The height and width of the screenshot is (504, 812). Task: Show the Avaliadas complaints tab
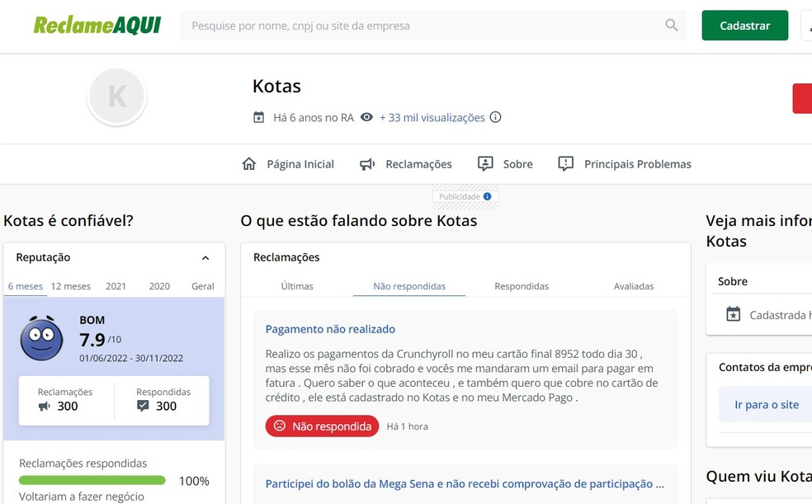[x=634, y=286]
